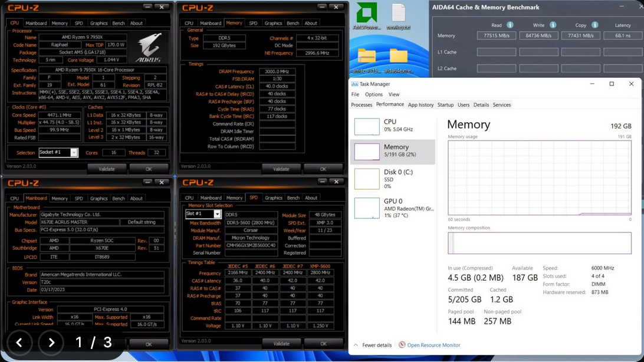Click the Memory composition bar
644x362 pixels.
[540, 243]
